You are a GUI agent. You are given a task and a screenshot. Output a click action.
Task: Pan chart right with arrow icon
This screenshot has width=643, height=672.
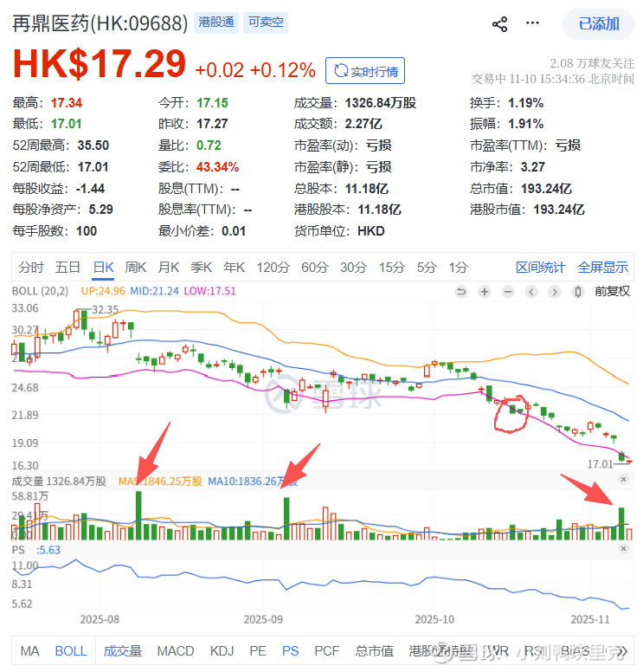click(x=555, y=292)
